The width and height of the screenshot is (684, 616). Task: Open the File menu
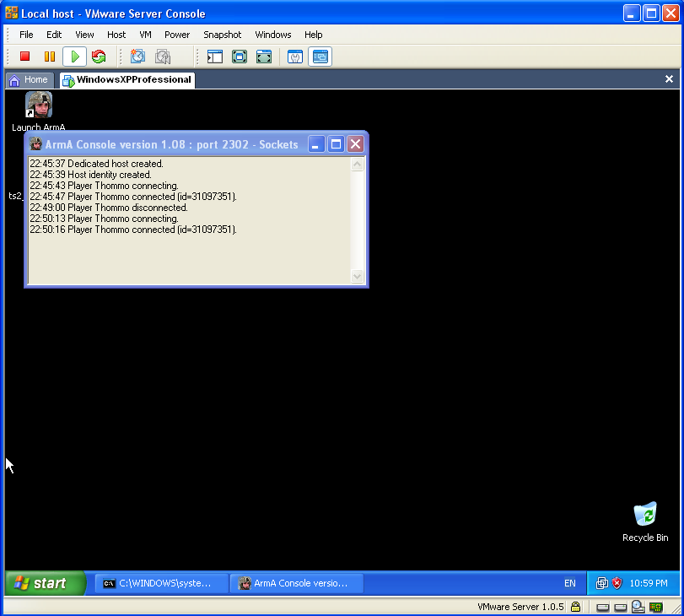tap(26, 35)
